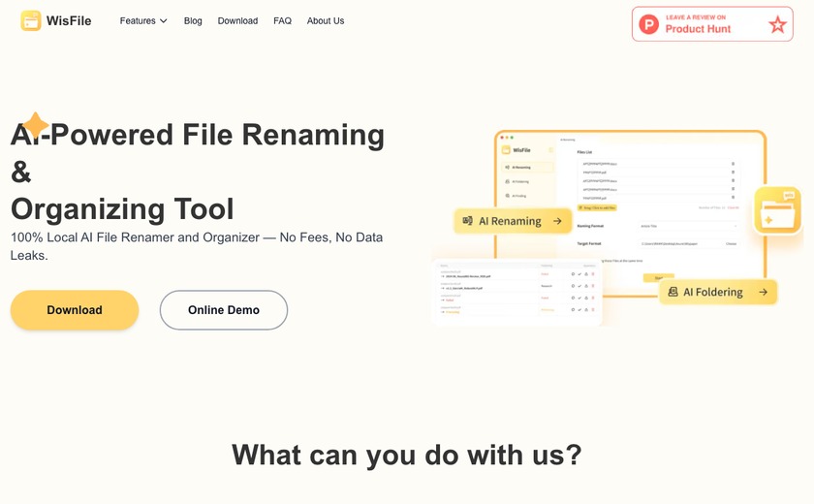Viewport: 814px width, 504px height.
Task: Open the FAQ page
Action: coord(282,20)
